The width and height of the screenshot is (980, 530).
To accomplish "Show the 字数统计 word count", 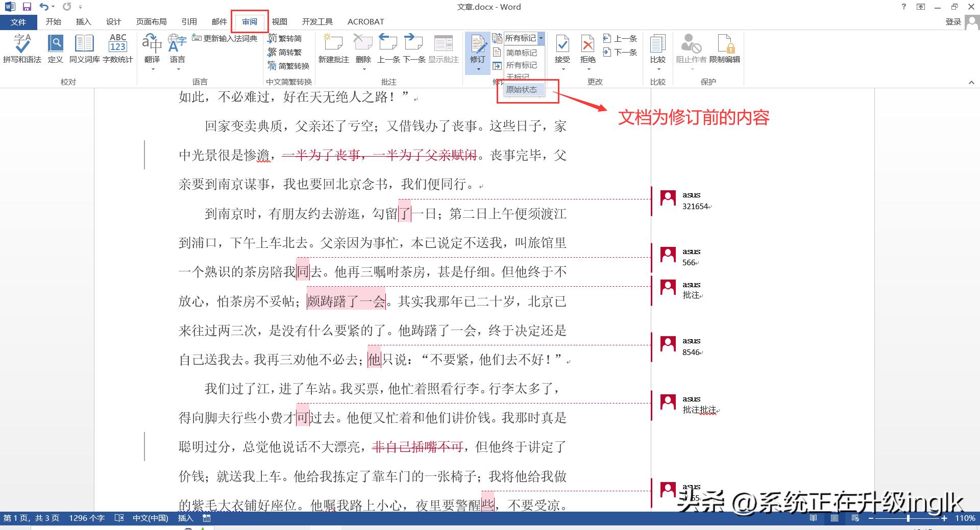I will point(117,49).
